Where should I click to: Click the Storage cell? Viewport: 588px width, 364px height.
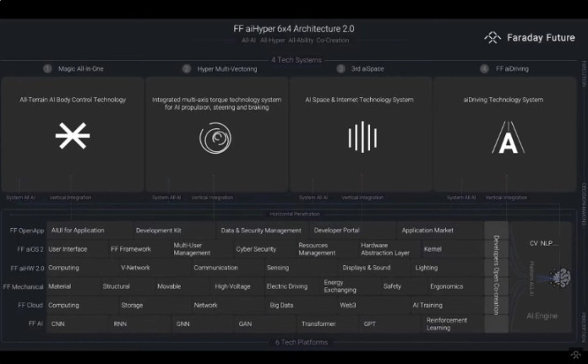[155, 306]
